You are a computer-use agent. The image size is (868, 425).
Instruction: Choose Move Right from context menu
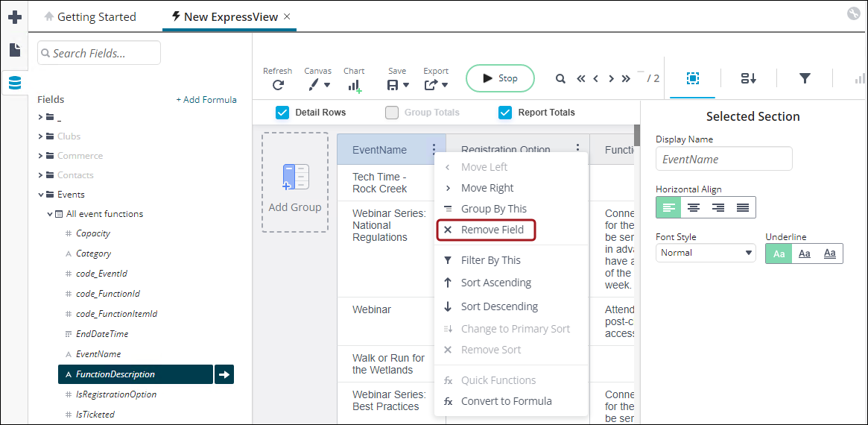(511, 188)
